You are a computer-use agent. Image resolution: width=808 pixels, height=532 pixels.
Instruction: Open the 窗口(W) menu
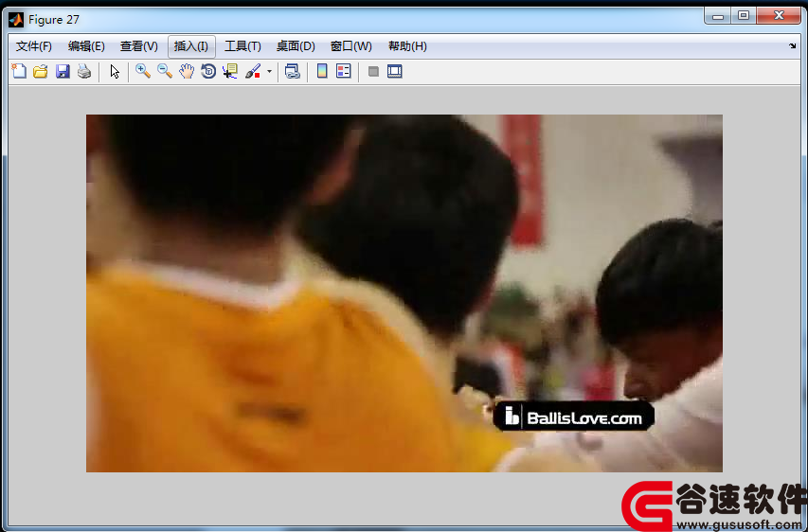tap(350, 46)
